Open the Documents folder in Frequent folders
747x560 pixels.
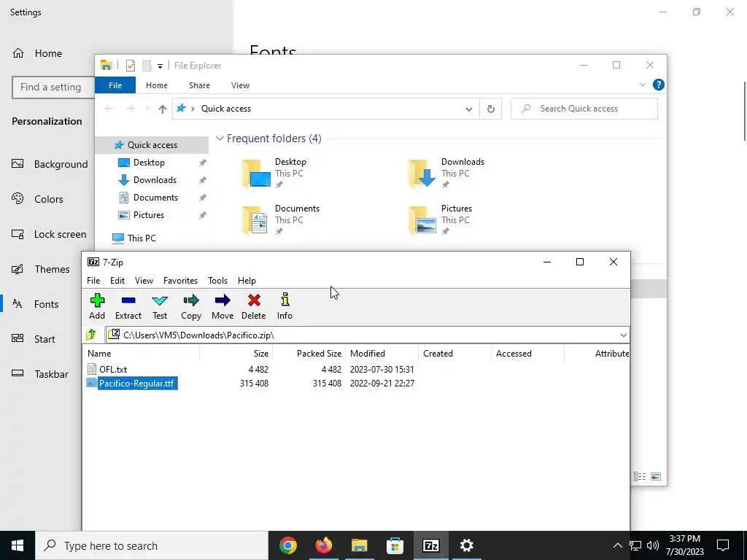coord(281,219)
